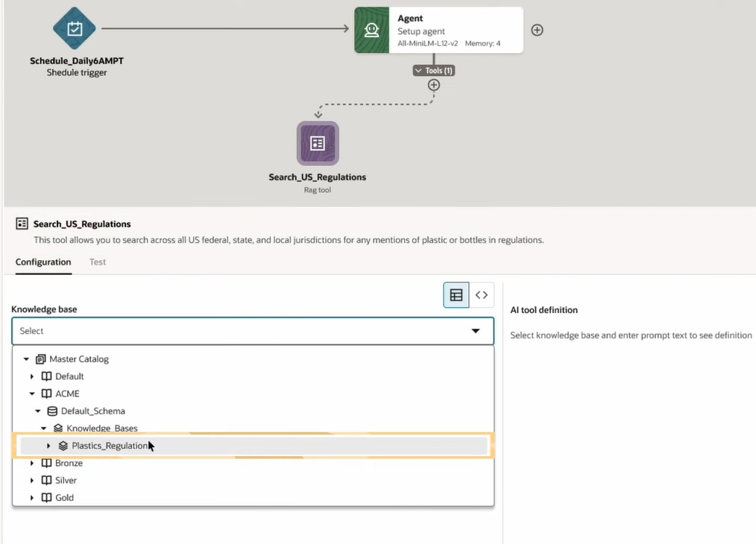Open the Test tab
Viewport: 756px width, 544px height.
pos(98,262)
